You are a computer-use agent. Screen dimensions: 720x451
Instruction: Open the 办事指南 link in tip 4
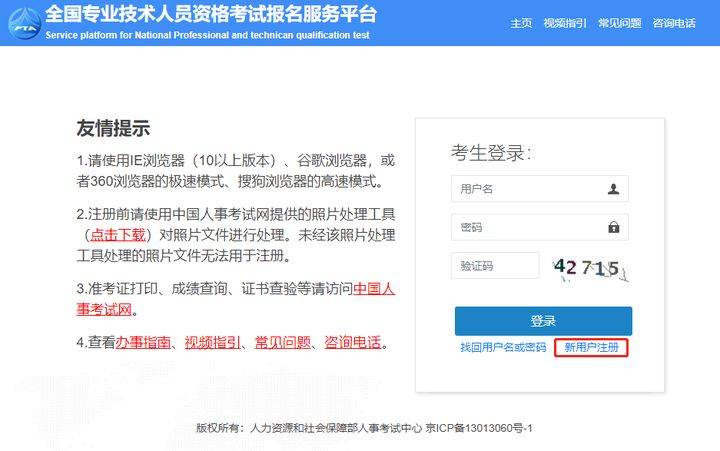coord(143,342)
